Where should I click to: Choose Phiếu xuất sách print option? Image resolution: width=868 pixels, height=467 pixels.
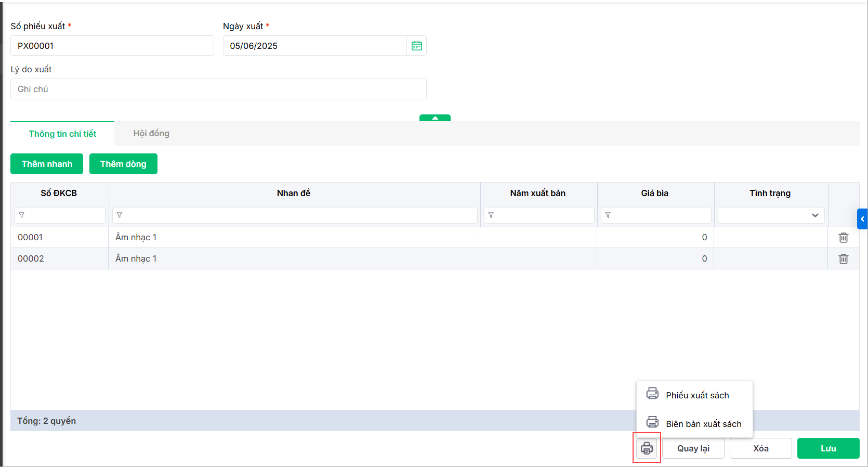click(x=694, y=395)
